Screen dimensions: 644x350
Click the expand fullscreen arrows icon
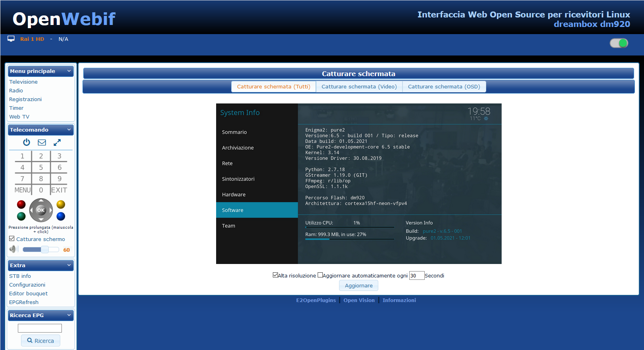point(57,142)
